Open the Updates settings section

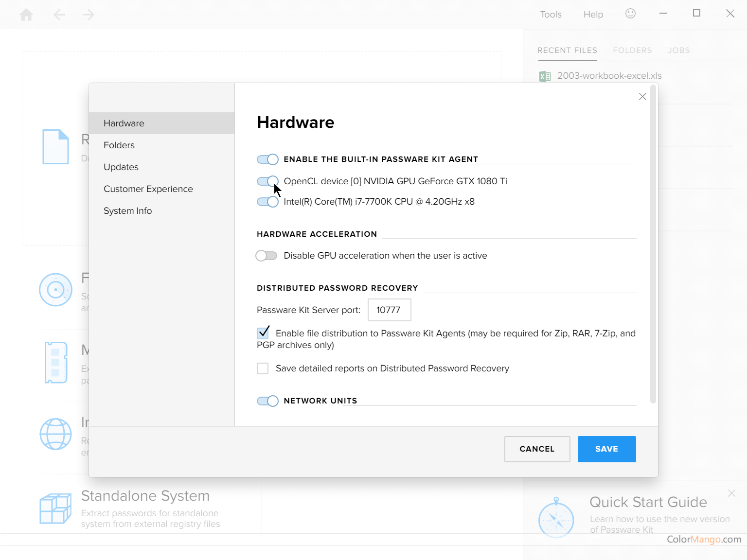pos(161,167)
